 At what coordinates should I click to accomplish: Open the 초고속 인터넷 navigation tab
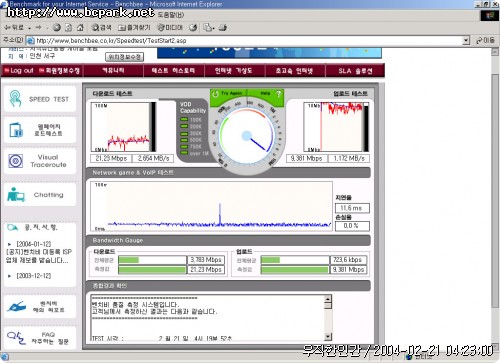pos(295,70)
